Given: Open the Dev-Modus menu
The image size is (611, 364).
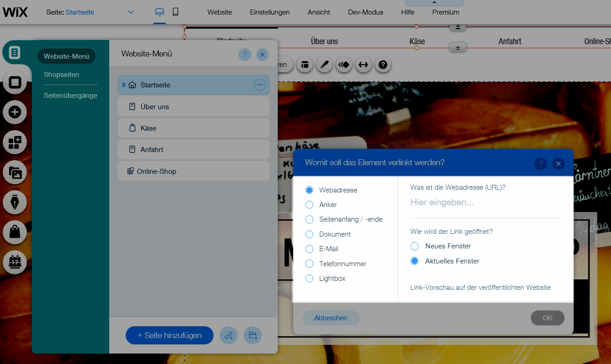Looking at the screenshot, I should point(366,12).
